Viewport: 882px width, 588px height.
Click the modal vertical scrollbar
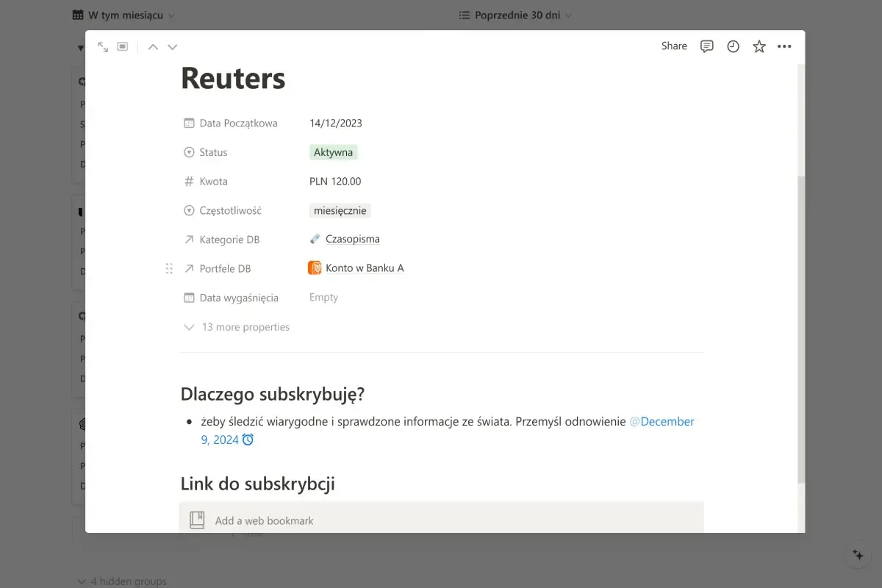click(x=801, y=329)
